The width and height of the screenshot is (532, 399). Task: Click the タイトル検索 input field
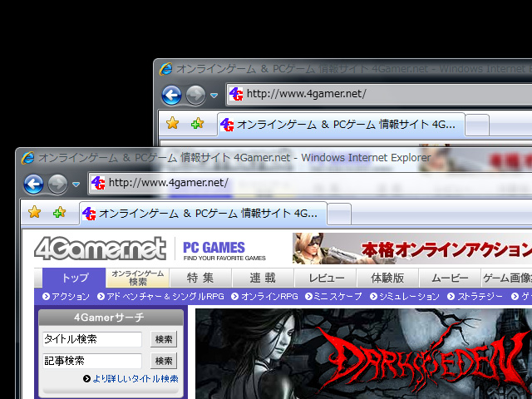point(92,339)
